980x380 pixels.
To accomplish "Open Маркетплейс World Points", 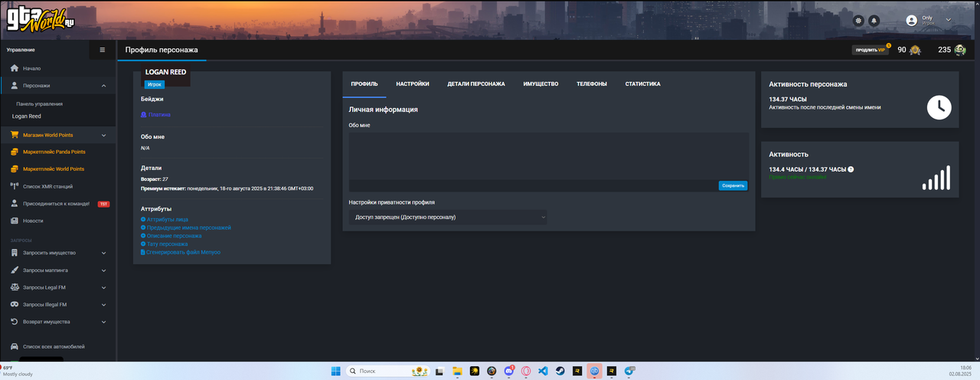I will 58,169.
